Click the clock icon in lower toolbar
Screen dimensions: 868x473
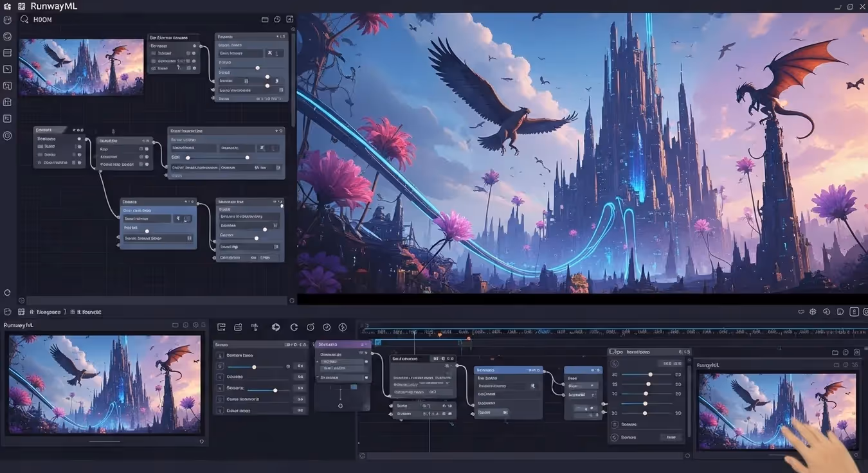pos(327,327)
